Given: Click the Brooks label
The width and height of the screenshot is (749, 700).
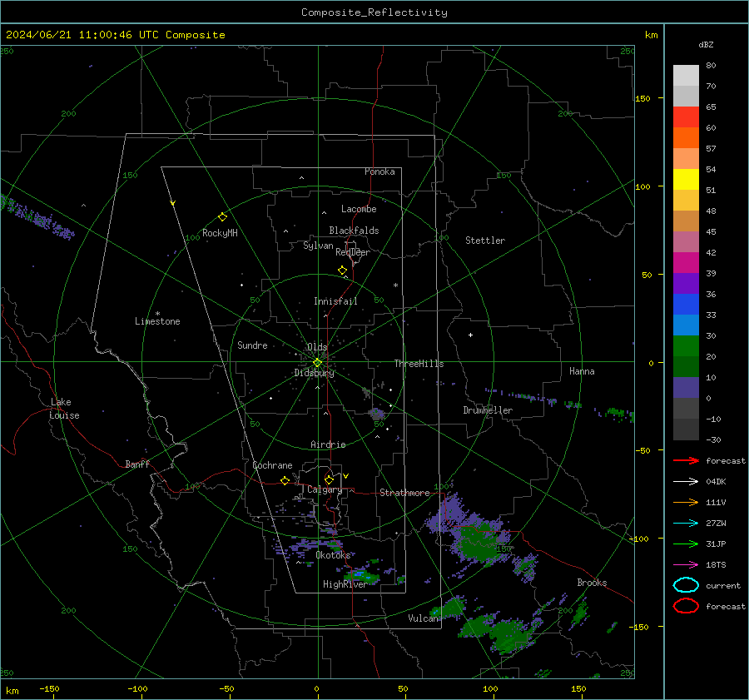Looking at the screenshot, I should point(592,583).
